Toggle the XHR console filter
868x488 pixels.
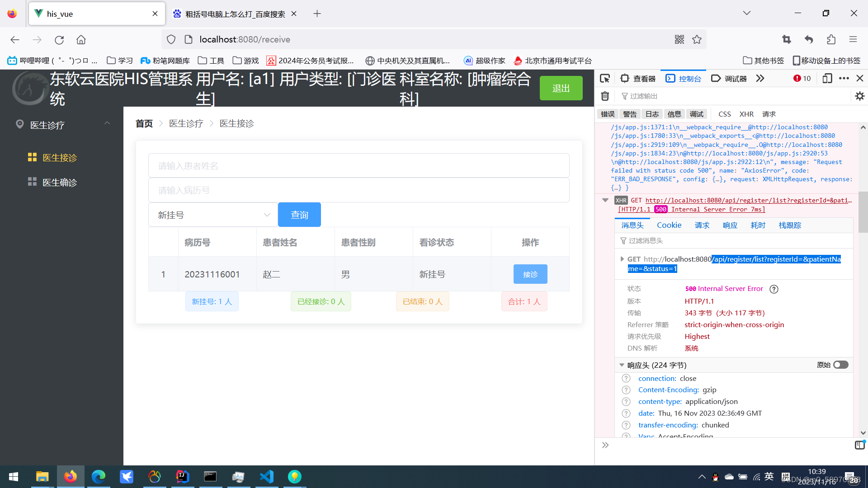pyautogui.click(x=746, y=114)
